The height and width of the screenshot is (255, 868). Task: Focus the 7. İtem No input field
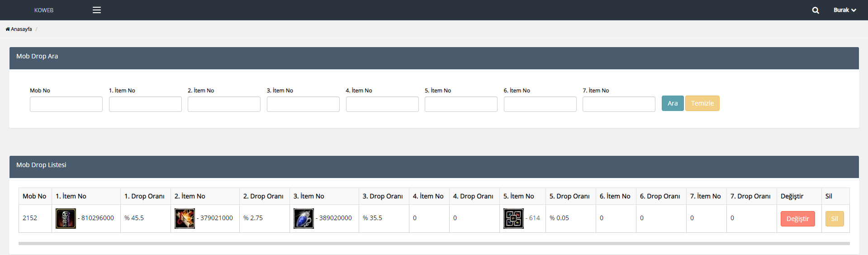tap(619, 104)
